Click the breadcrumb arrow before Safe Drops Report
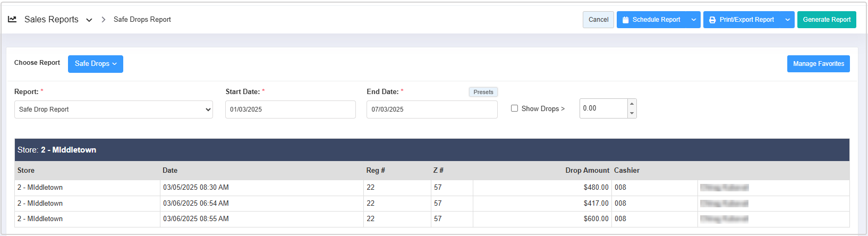Image resolution: width=868 pixels, height=236 pixels. point(103,20)
